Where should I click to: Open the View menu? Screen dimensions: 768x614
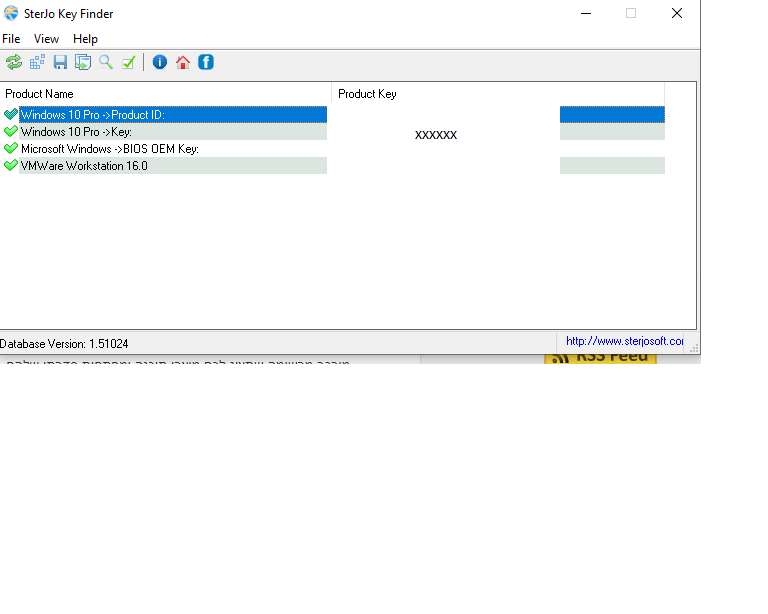[x=46, y=39]
